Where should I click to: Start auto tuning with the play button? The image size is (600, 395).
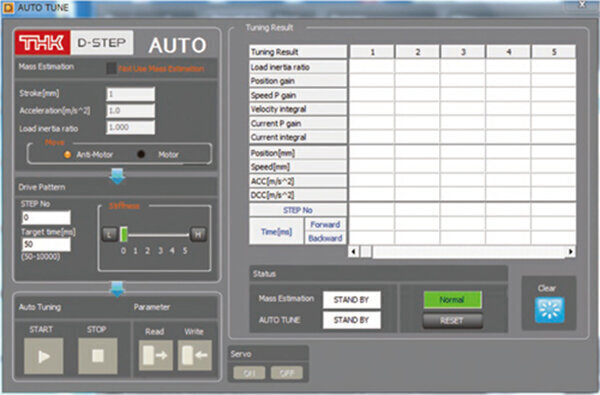coord(44,356)
